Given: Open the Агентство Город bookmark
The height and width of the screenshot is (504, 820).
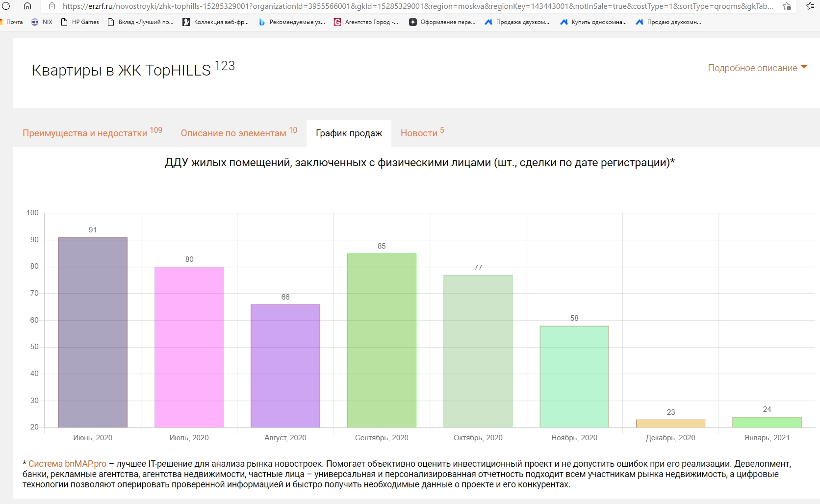Looking at the screenshot, I should [366, 22].
